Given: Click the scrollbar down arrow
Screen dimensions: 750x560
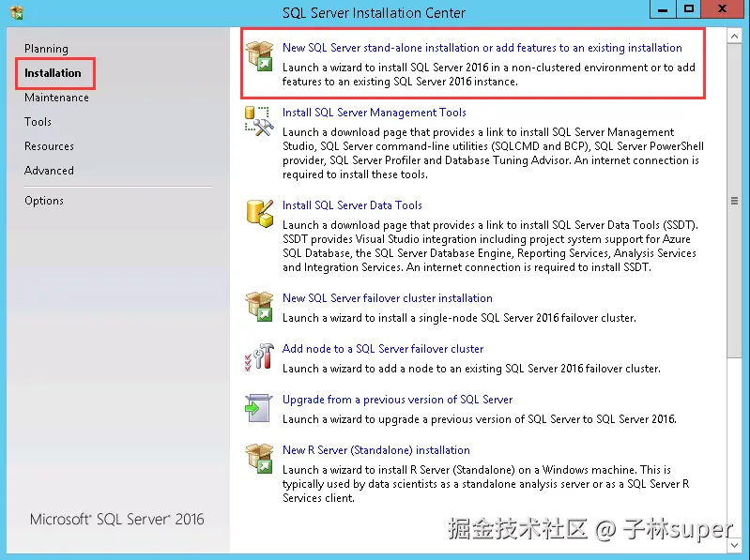Looking at the screenshot, I should pyautogui.click(x=734, y=544).
